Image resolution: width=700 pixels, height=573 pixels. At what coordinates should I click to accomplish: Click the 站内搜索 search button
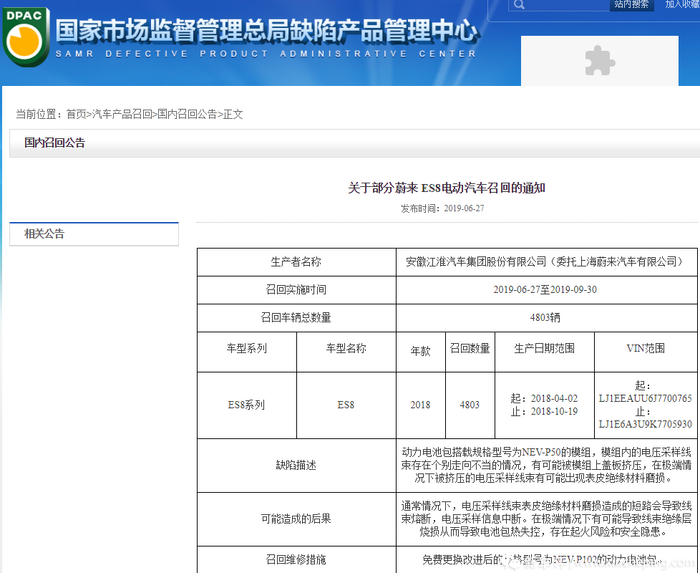[x=632, y=4]
